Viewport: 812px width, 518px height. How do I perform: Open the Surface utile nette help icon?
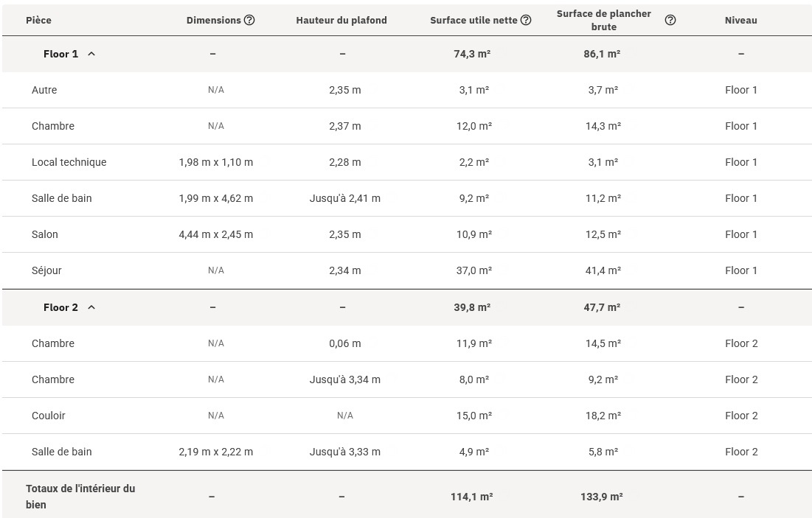coord(526,21)
